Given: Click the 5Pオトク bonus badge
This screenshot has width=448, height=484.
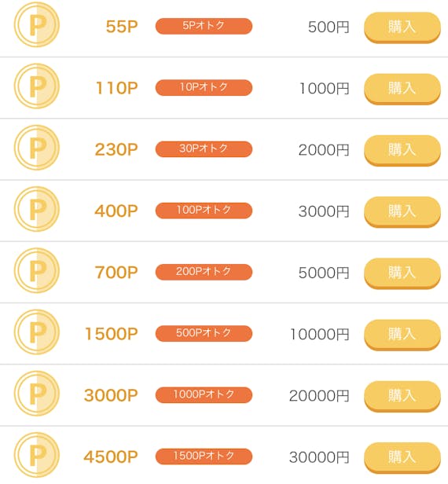Looking at the screenshot, I should (204, 26).
